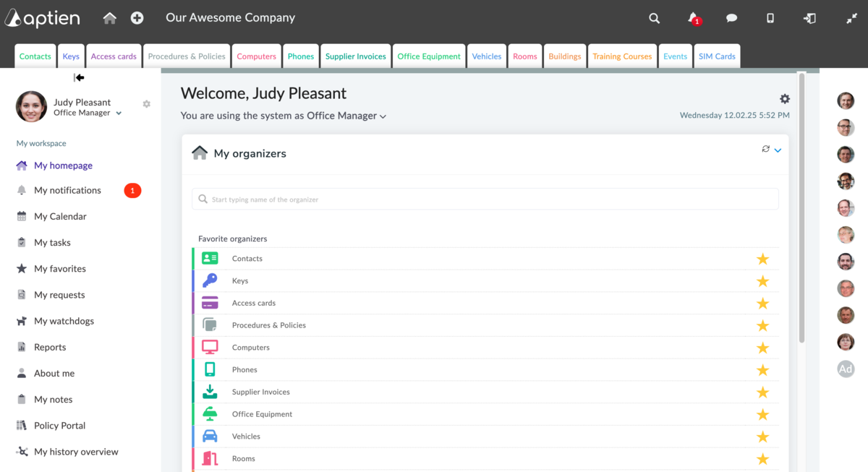Open the chat bubble icon

coord(731,18)
